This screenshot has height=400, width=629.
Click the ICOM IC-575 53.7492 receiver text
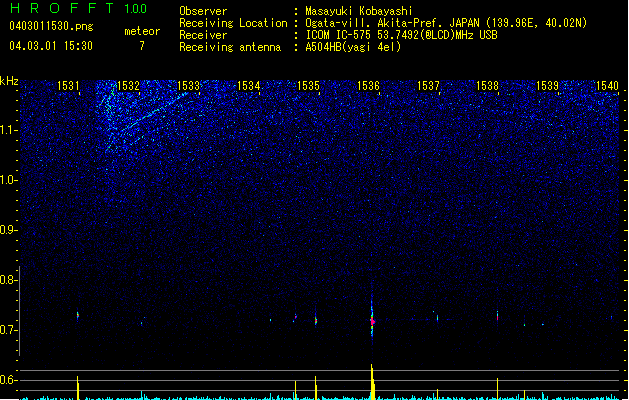point(401,35)
